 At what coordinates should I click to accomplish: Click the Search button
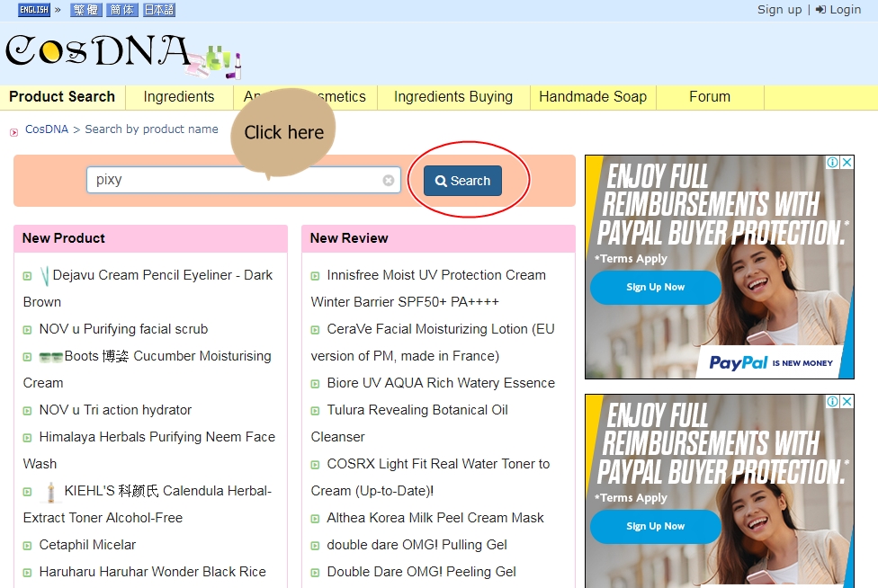pyautogui.click(x=462, y=181)
